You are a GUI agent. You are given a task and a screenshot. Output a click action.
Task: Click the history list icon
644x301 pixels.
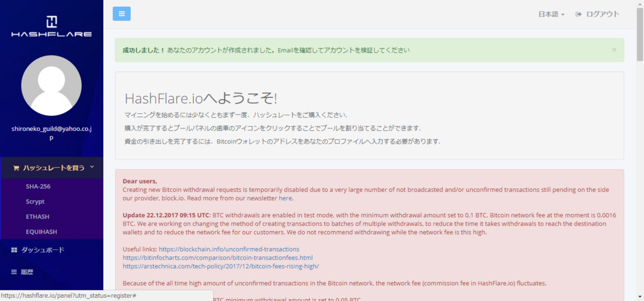pyautogui.click(x=14, y=272)
